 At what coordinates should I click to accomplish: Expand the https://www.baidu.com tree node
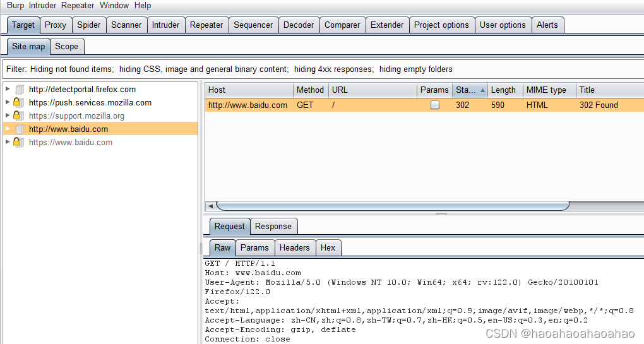click(8, 141)
